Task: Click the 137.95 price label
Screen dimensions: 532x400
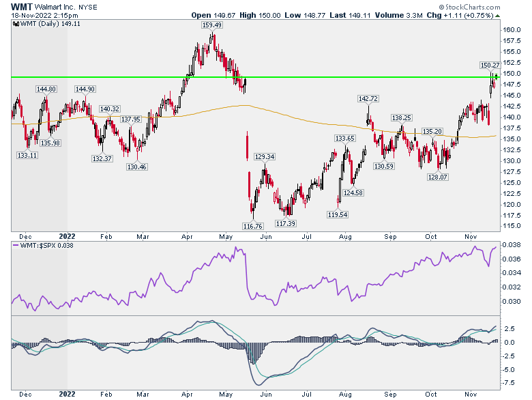Action: [131, 119]
